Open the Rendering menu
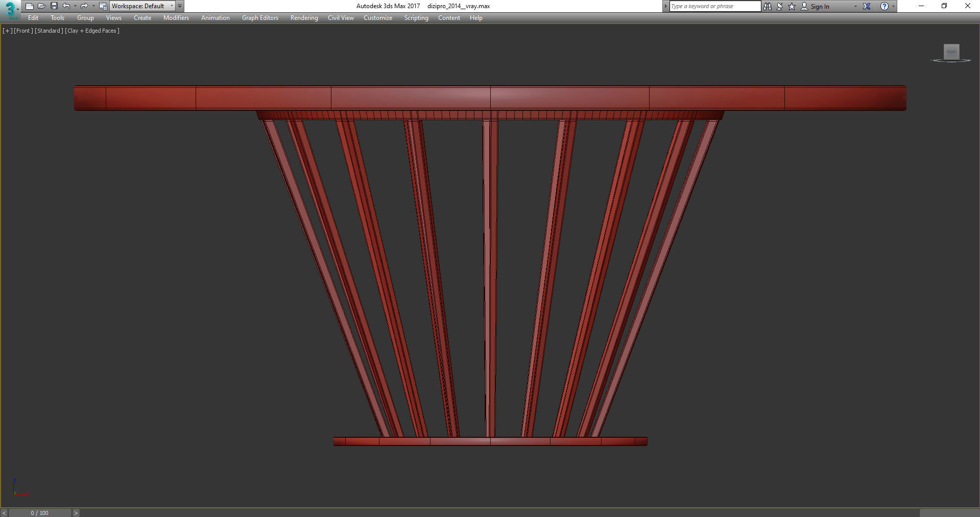Viewport: 980px width, 517px height. pyautogui.click(x=304, y=18)
